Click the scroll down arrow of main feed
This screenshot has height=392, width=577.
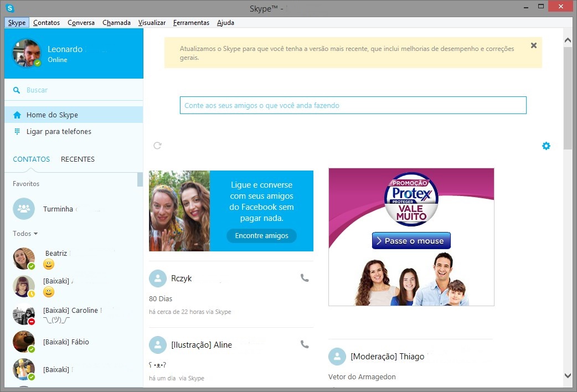[568, 376]
